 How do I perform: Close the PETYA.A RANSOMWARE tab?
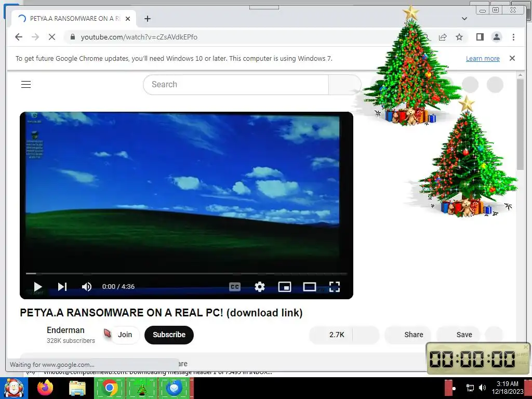point(128,19)
